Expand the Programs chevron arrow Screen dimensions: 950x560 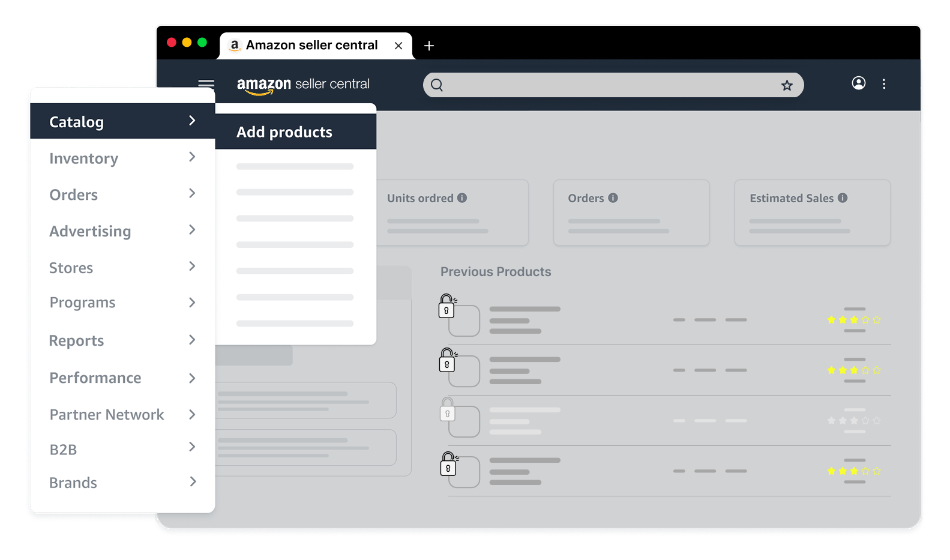tap(192, 303)
